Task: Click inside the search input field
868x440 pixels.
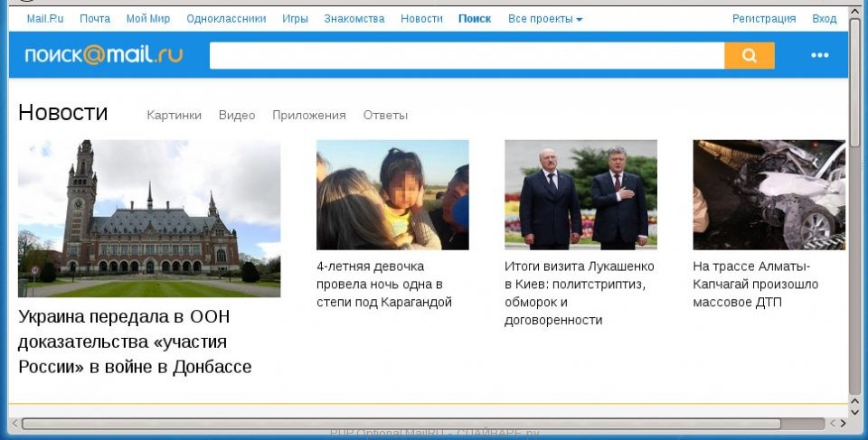Action: click(x=467, y=56)
